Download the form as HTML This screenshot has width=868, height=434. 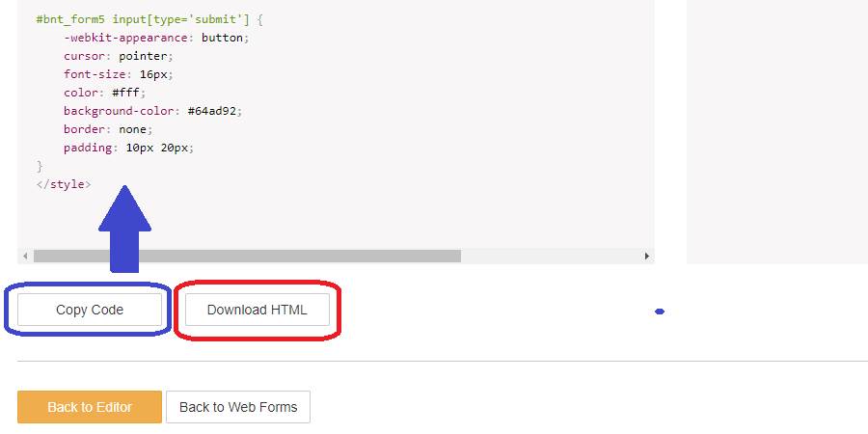coord(257,310)
